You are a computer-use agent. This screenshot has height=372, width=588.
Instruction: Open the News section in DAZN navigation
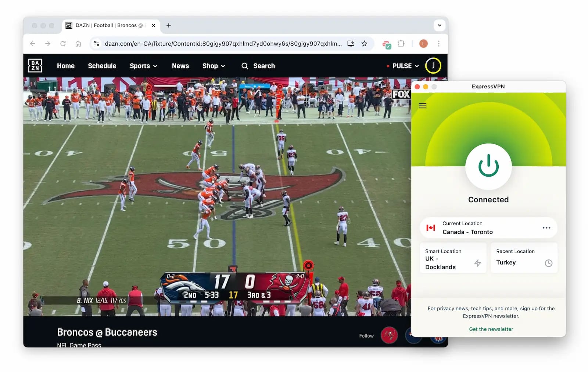pyautogui.click(x=180, y=66)
